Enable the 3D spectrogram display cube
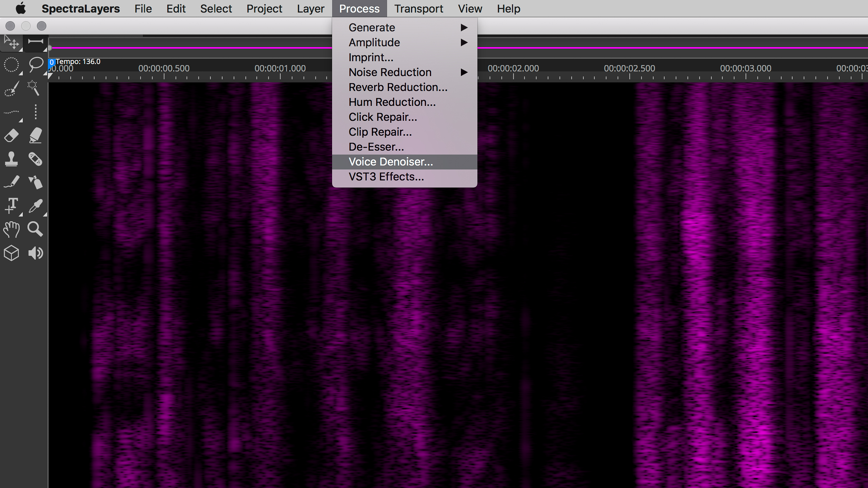 click(x=11, y=253)
